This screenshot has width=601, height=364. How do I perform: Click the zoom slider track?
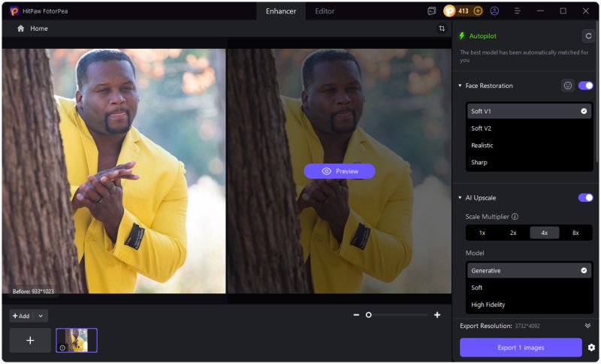click(397, 315)
